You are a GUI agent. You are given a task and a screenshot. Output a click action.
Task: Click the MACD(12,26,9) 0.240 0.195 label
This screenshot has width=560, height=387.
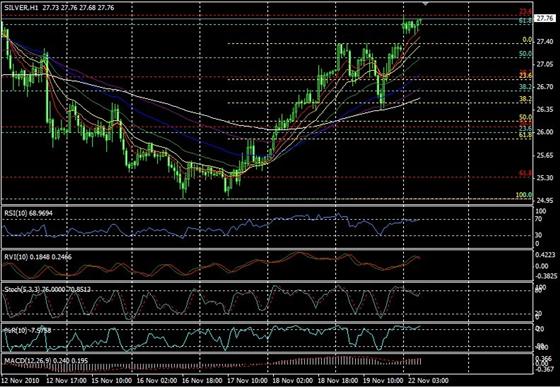coord(46,361)
